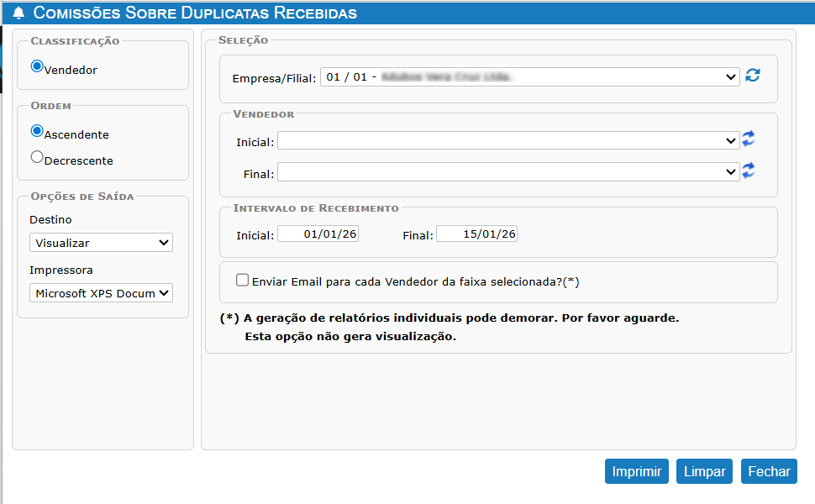The width and height of the screenshot is (815, 504).
Task: Open the Impressora printer dropdown
Action: pos(101,293)
